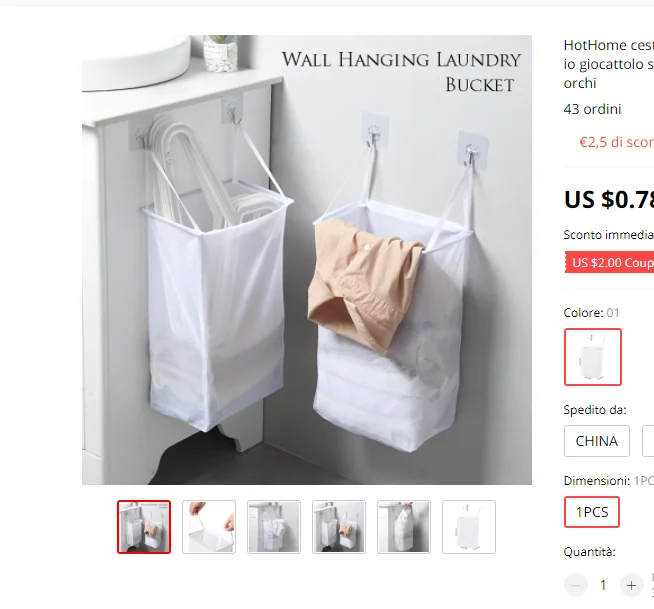Click the 43 ordini orders text
The image size is (654, 609).
[592, 109]
